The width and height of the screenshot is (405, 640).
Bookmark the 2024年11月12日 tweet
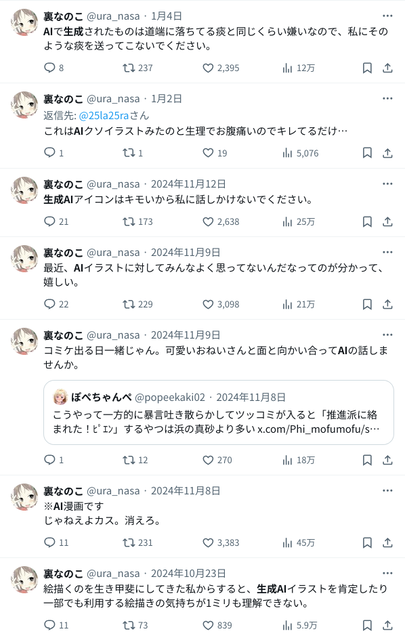pos(367,222)
